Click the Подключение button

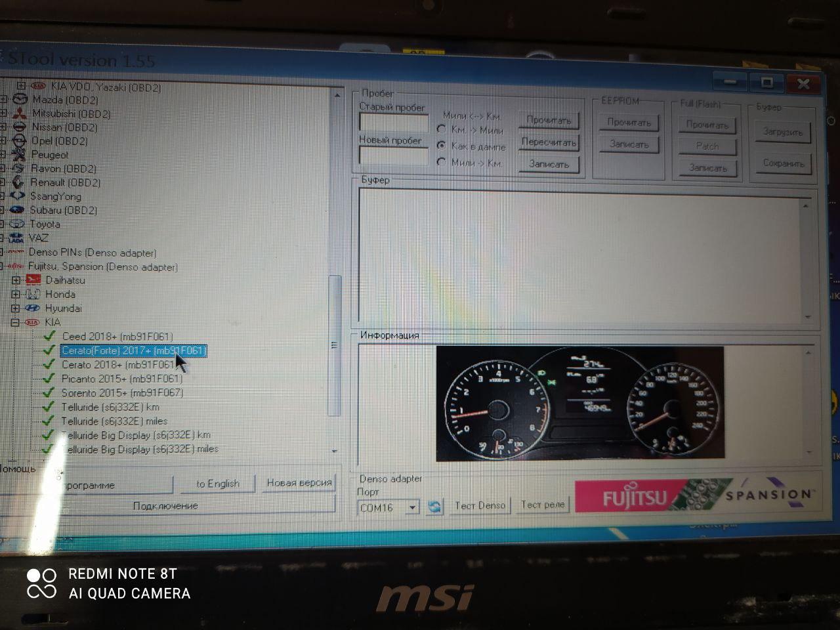(x=166, y=506)
